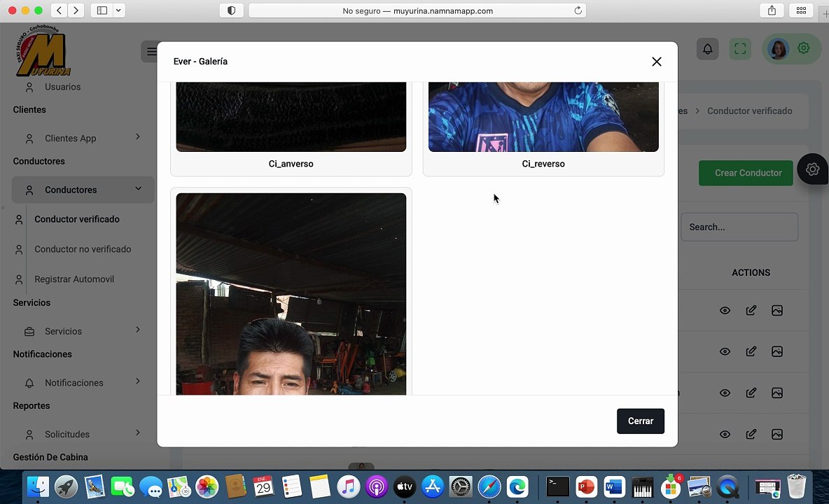Open gallery for third row image icon

pyautogui.click(x=776, y=393)
